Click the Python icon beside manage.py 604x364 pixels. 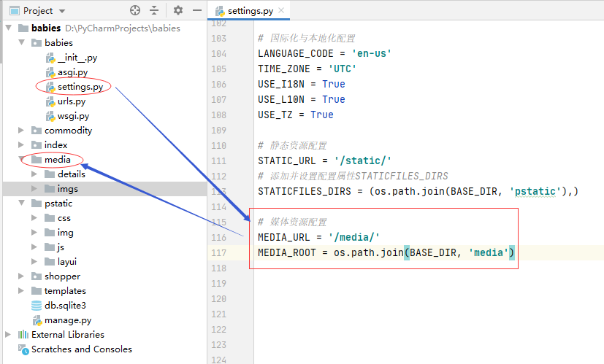coord(37,320)
